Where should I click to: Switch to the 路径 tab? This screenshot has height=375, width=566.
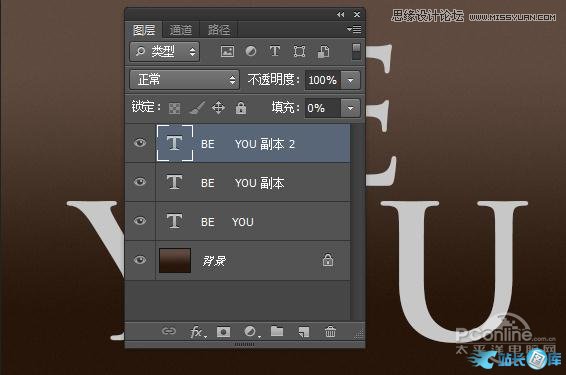click(218, 30)
